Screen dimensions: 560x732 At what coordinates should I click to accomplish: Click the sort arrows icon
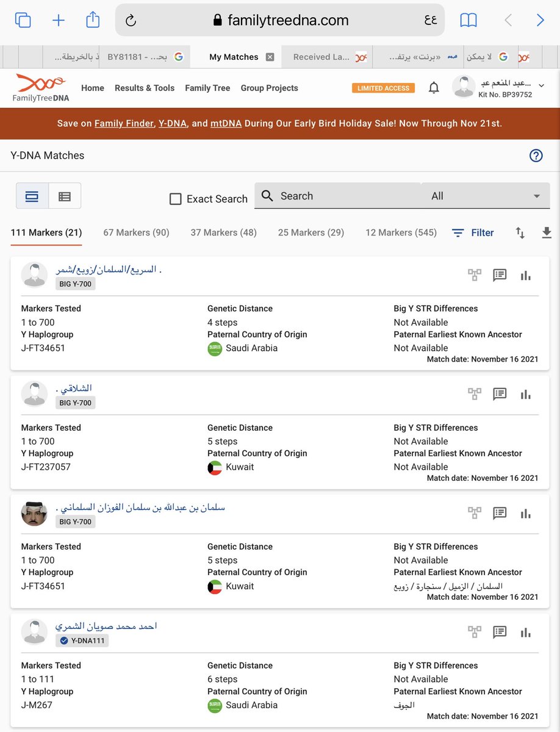(520, 232)
